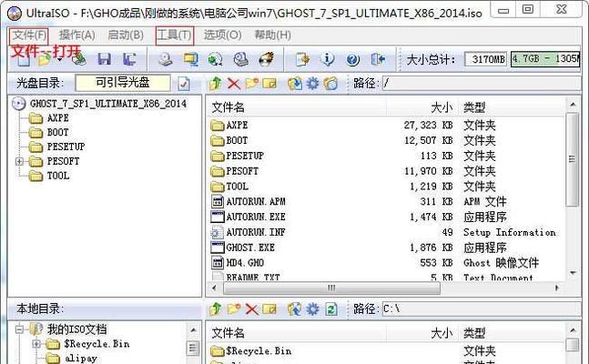Viewport: 589px width, 364px height.
Task: Click the Burn CD/DVD image flame icon
Action: click(x=267, y=59)
